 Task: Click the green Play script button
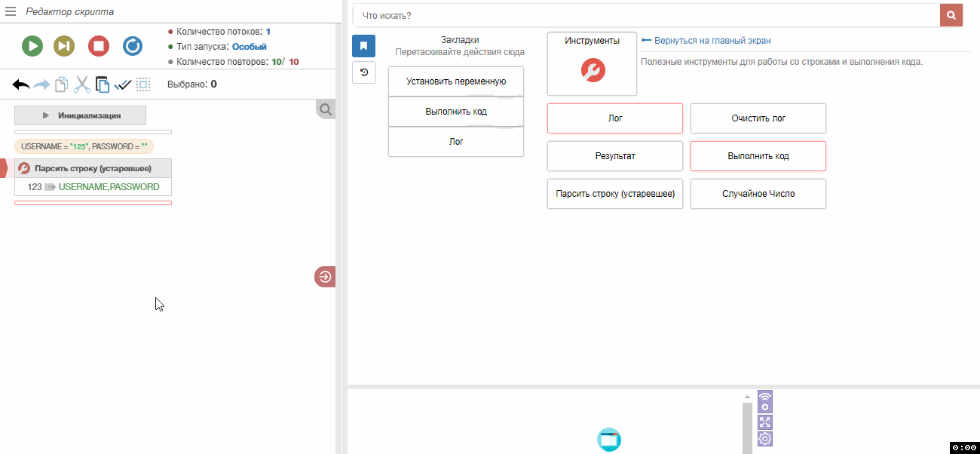point(32,46)
